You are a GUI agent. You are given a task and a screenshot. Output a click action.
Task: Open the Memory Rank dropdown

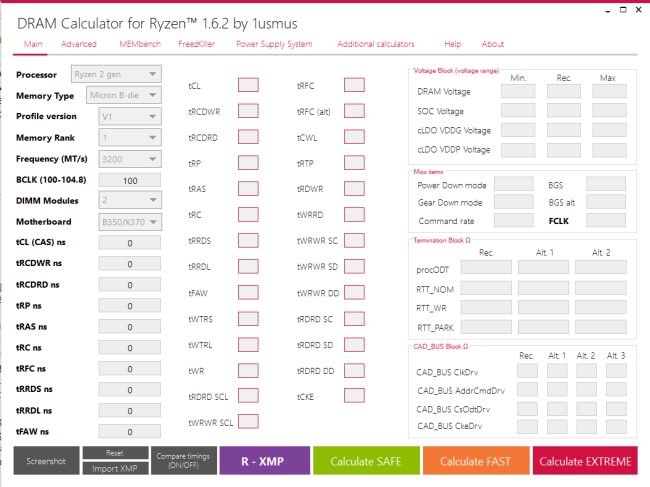130,138
